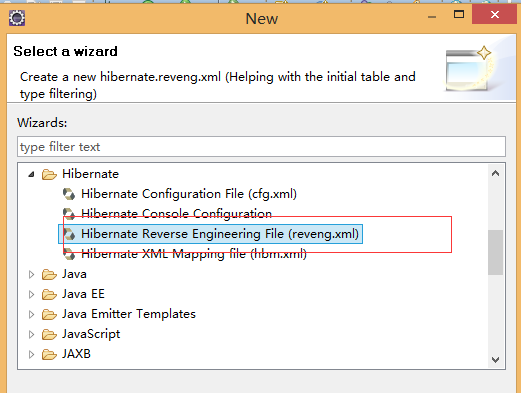Select Hibernate XML Mapping file (hbm.xml)
The width and height of the screenshot is (521, 393).
point(194,254)
